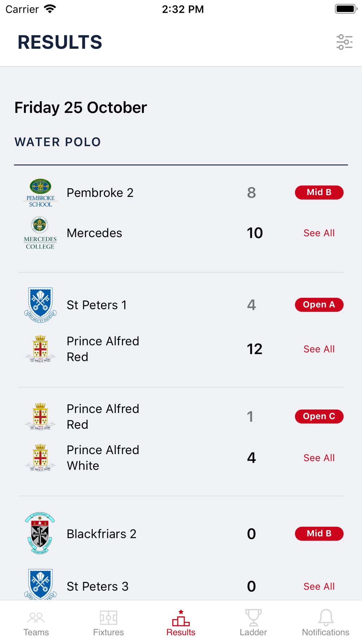The height and width of the screenshot is (644, 362).
Task: Open the Prince Alfred White team row
Action: 103,458
